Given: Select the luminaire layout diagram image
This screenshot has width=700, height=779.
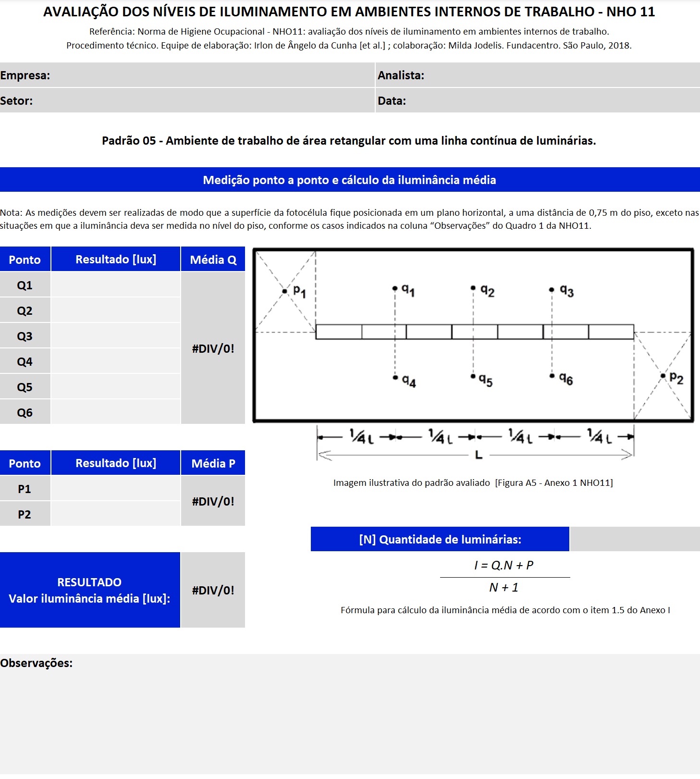Looking at the screenshot, I should (x=473, y=353).
